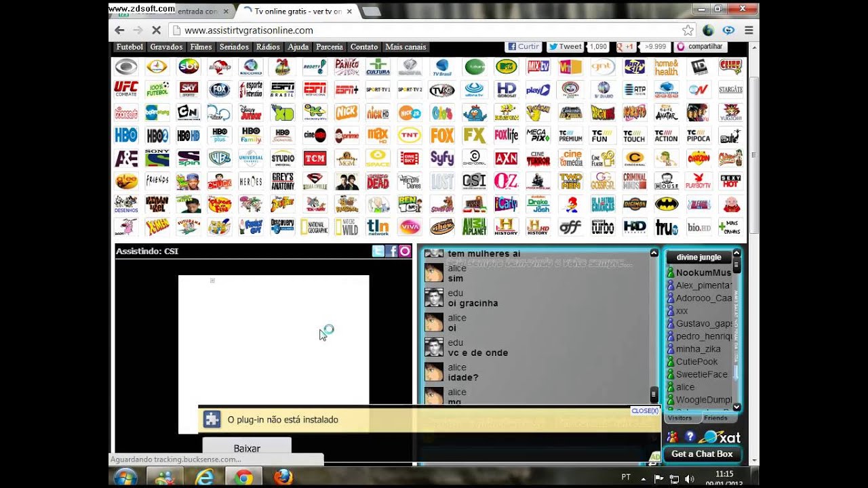Viewport: 868px width, 488px height.
Task: Open the Cartoon Network channel icon
Action: (x=189, y=113)
